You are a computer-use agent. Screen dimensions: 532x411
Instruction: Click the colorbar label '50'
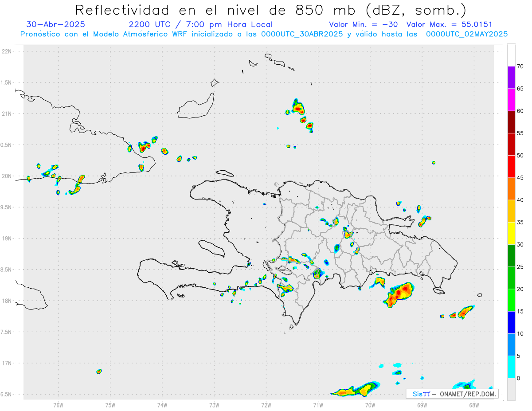[520, 156]
